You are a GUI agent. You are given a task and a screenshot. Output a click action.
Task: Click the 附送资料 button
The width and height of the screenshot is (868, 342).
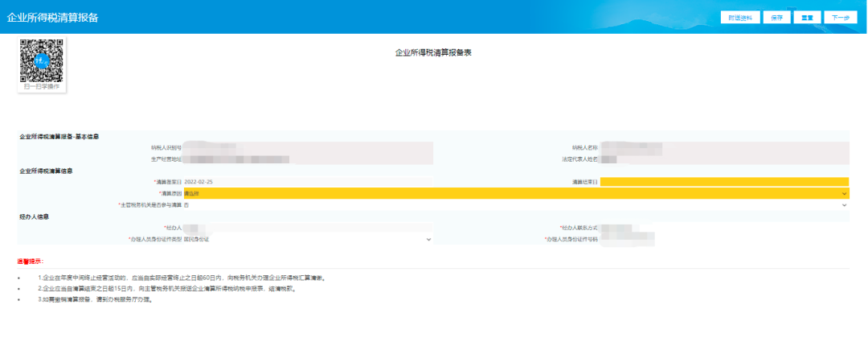coord(739,17)
